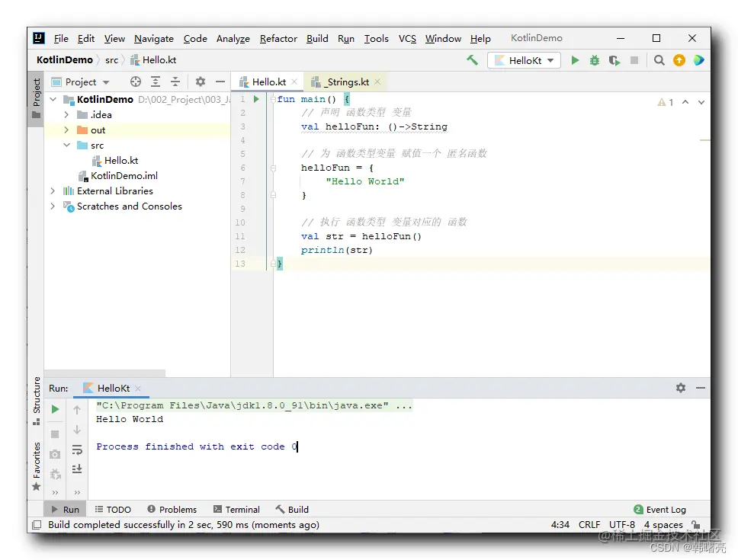Minimize the Run panel with its minus icon
Screen dimensions: 738x560
click(701, 388)
